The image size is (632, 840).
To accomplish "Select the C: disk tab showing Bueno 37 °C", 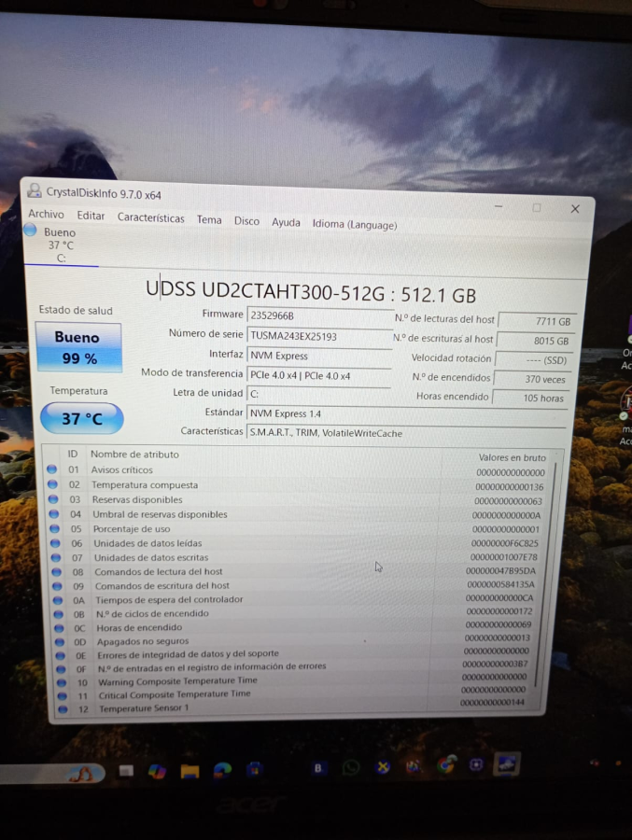I will 60,245.
